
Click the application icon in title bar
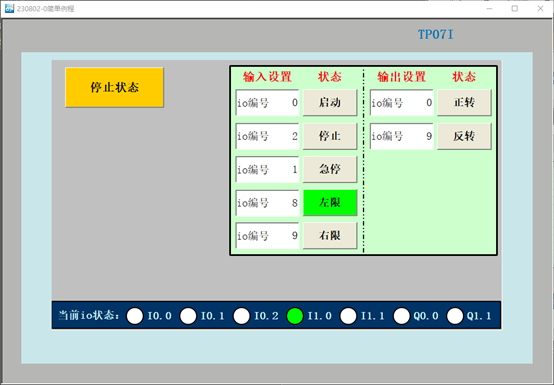click(9, 8)
